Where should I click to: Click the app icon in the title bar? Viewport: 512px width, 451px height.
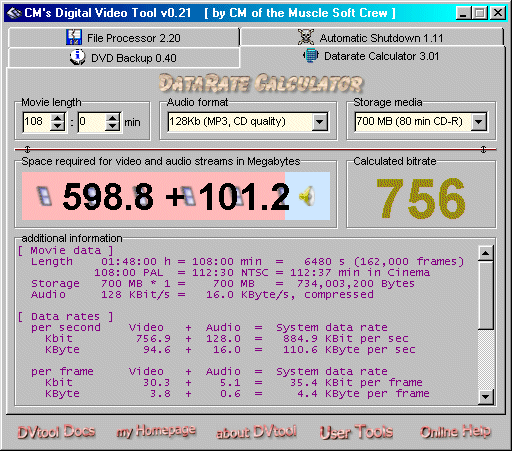tap(14, 13)
